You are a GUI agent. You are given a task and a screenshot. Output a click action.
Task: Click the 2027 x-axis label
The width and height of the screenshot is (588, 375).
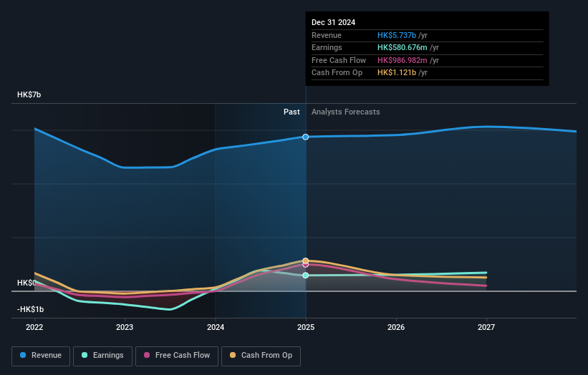coord(486,327)
